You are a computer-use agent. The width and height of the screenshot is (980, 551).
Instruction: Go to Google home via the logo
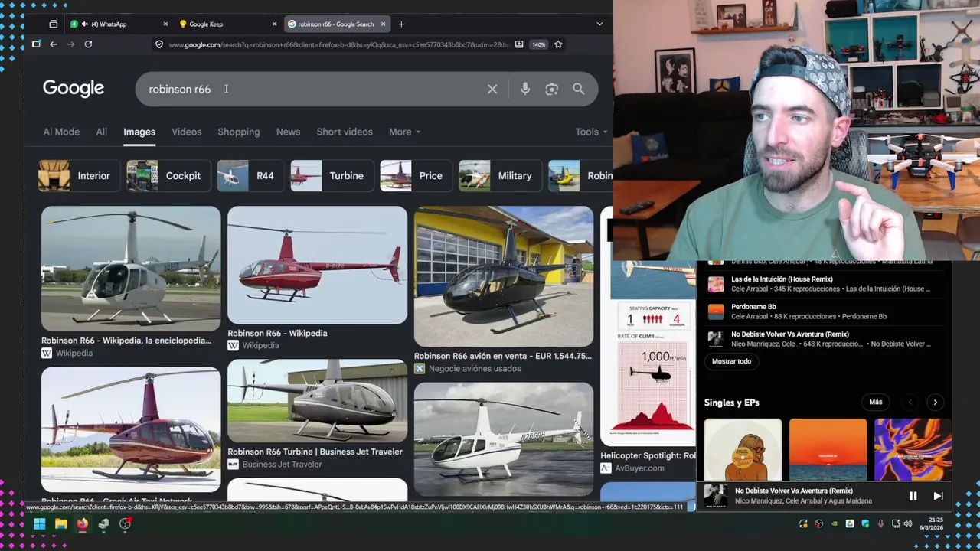(x=73, y=89)
